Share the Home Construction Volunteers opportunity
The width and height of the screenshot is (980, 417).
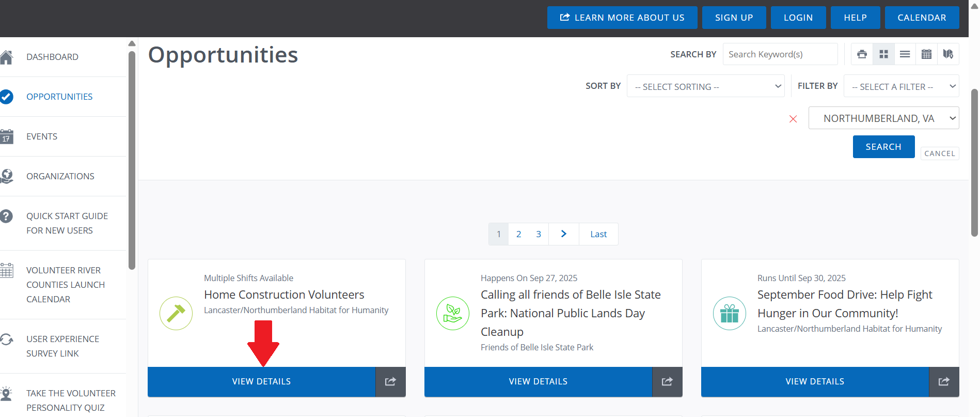click(390, 382)
